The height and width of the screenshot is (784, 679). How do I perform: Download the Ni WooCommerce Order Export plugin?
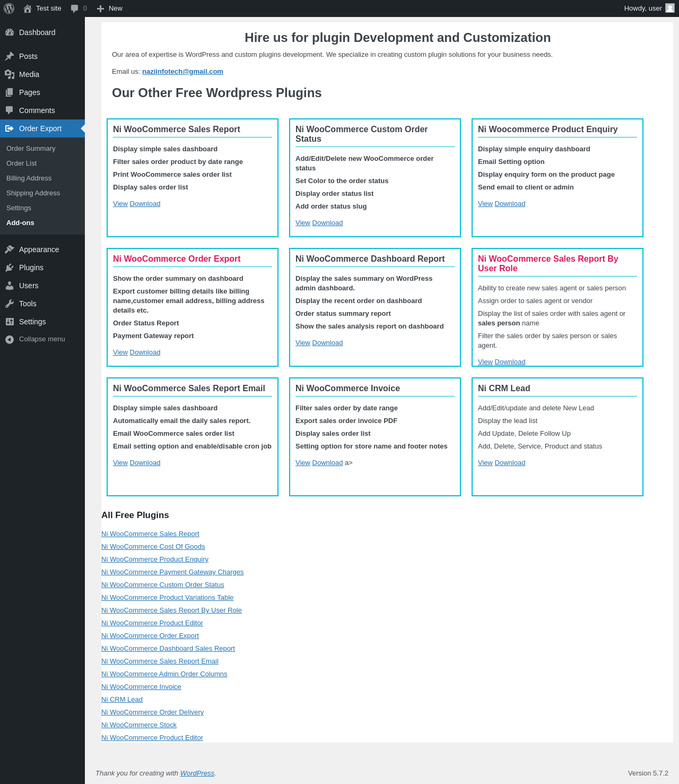145,352
